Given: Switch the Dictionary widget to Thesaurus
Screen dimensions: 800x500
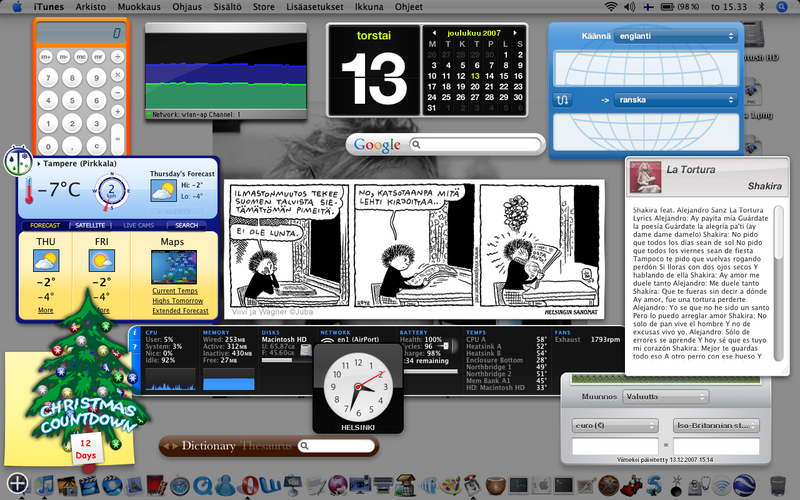Looking at the screenshot, I should pos(266,445).
